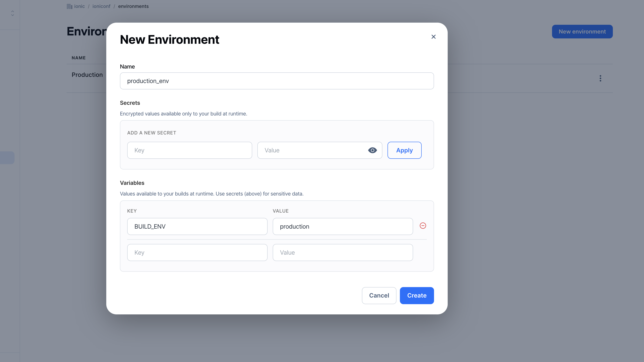This screenshot has width=644, height=362.
Task: Open the ioniconf breadcrumb link
Action: click(x=101, y=6)
